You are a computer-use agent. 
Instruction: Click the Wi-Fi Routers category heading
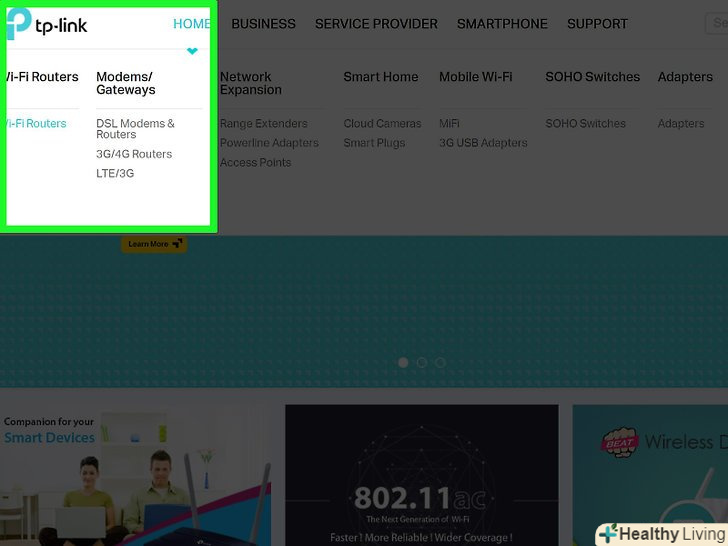tap(41, 77)
